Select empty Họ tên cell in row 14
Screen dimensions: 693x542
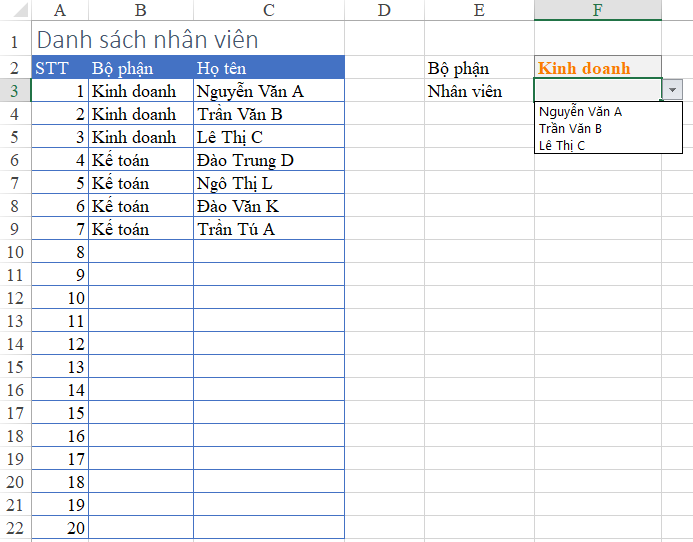point(269,344)
